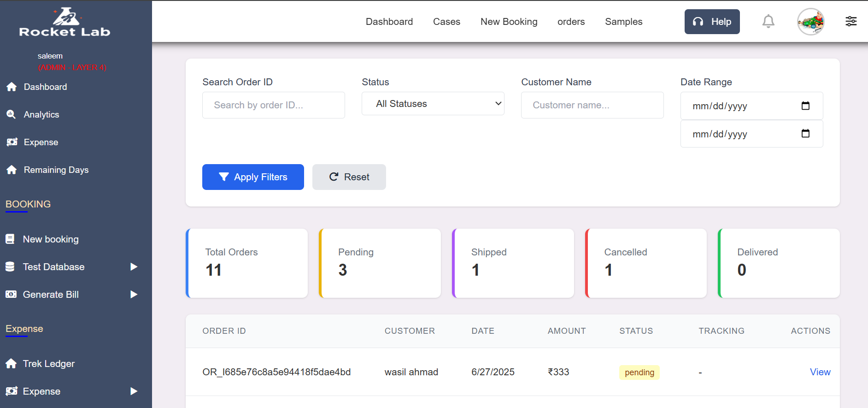The height and width of the screenshot is (408, 868).
Task: Open Analytics from the sidebar
Action: pyautogui.click(x=41, y=114)
